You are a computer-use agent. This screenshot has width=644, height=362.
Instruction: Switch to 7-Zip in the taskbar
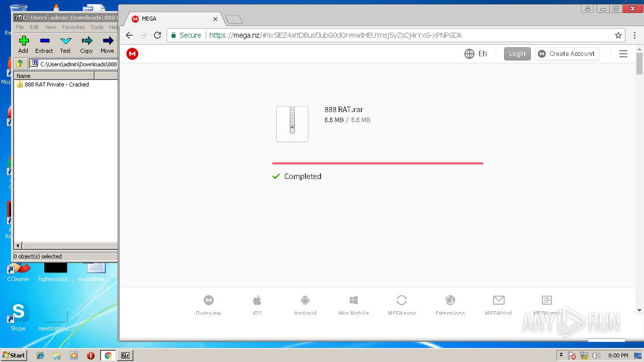tap(125, 355)
